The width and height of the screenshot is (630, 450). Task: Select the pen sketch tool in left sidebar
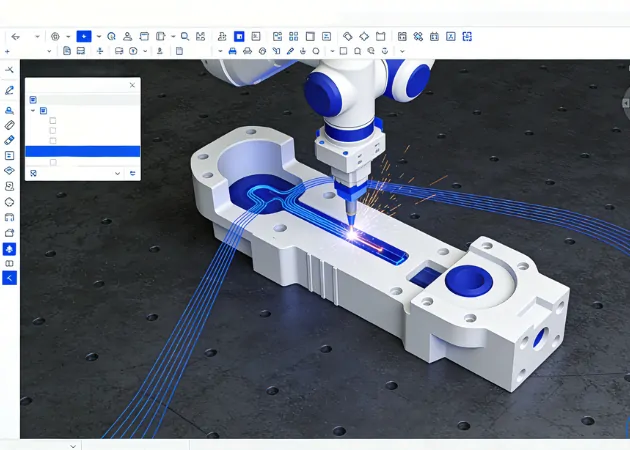pos(9,90)
